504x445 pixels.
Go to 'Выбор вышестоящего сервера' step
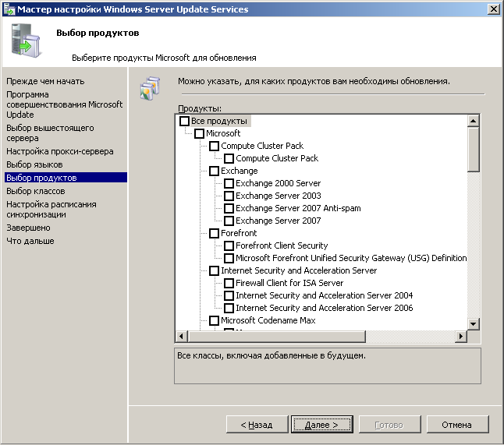pyautogui.click(x=50, y=133)
